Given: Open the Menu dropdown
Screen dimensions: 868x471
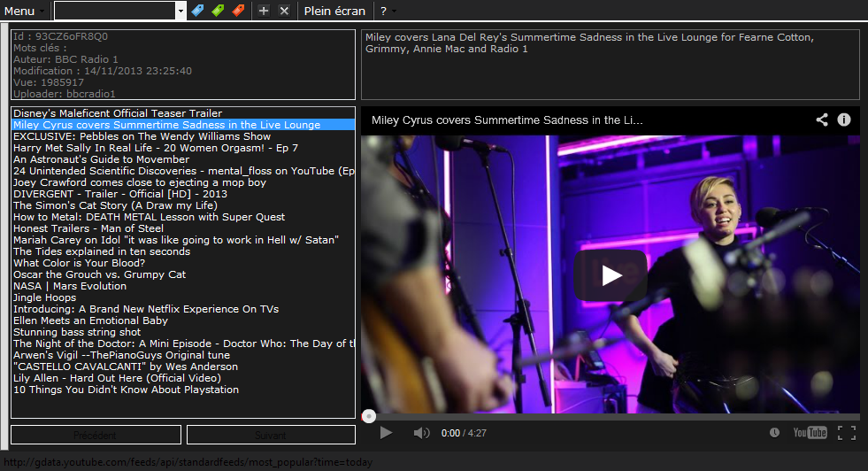Looking at the screenshot, I should click(x=25, y=11).
